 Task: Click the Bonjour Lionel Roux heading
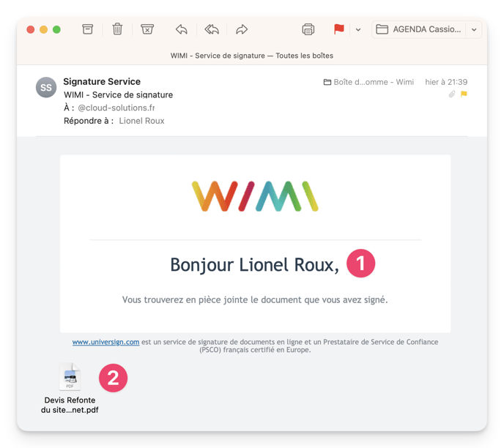click(x=255, y=265)
